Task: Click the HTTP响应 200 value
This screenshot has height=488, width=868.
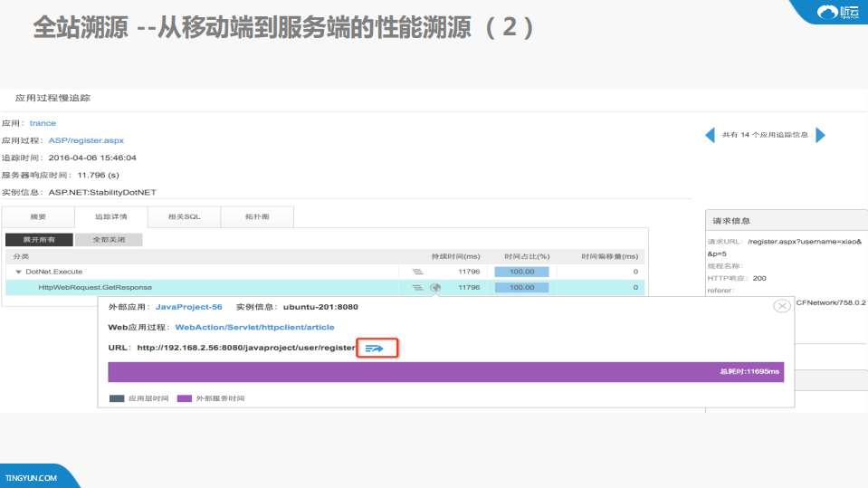Action: coord(759,278)
